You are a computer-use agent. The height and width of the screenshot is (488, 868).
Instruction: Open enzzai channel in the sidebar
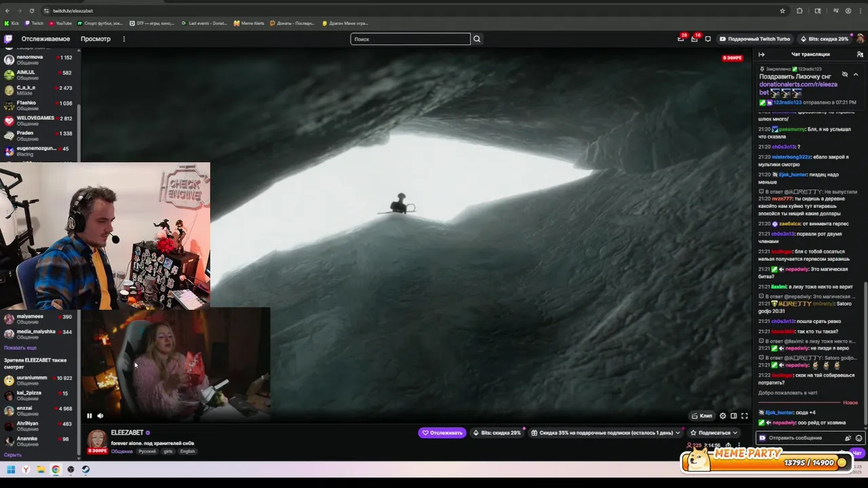39,411
